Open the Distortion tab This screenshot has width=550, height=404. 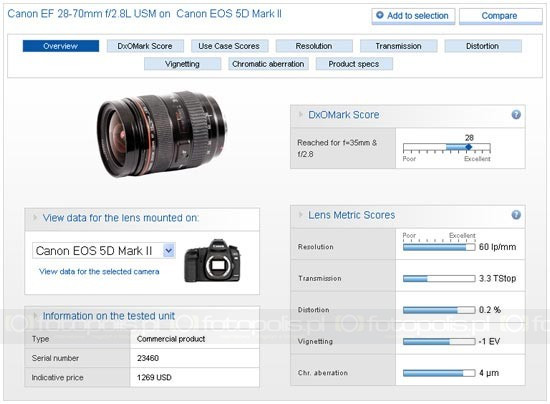(483, 46)
